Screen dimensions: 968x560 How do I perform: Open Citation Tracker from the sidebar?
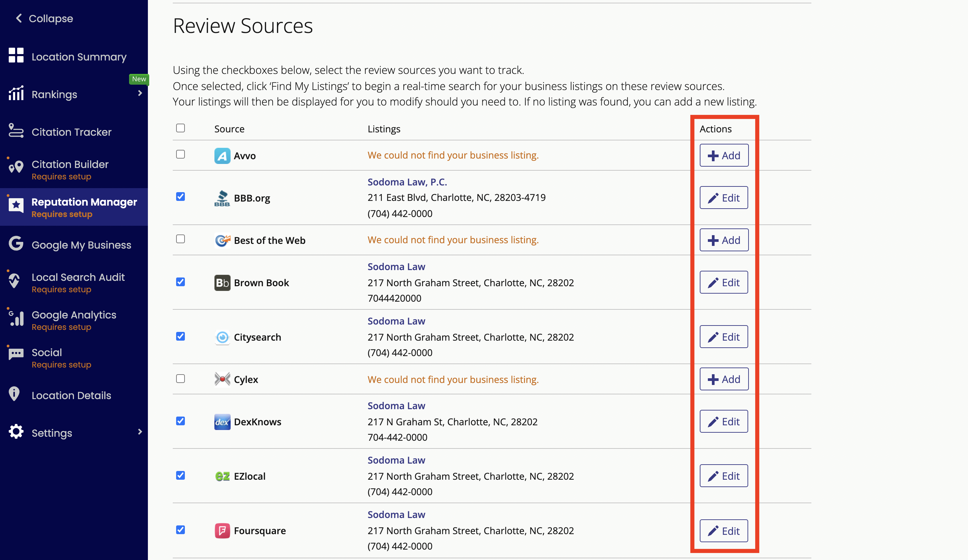[72, 132]
